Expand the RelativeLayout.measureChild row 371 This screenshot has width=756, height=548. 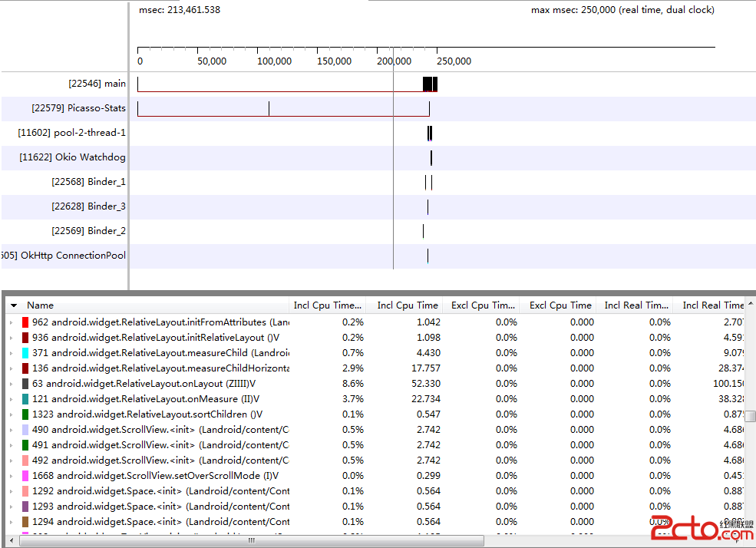tap(11, 353)
